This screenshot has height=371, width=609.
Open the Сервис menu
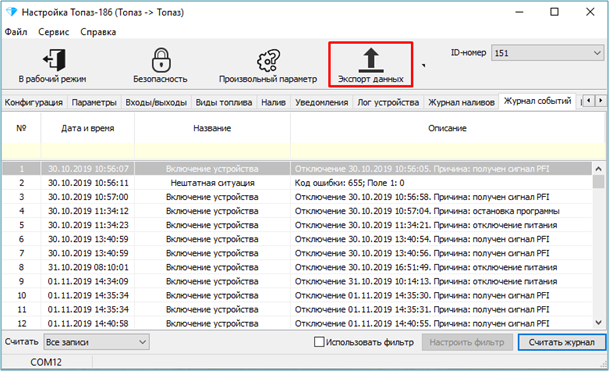53,32
